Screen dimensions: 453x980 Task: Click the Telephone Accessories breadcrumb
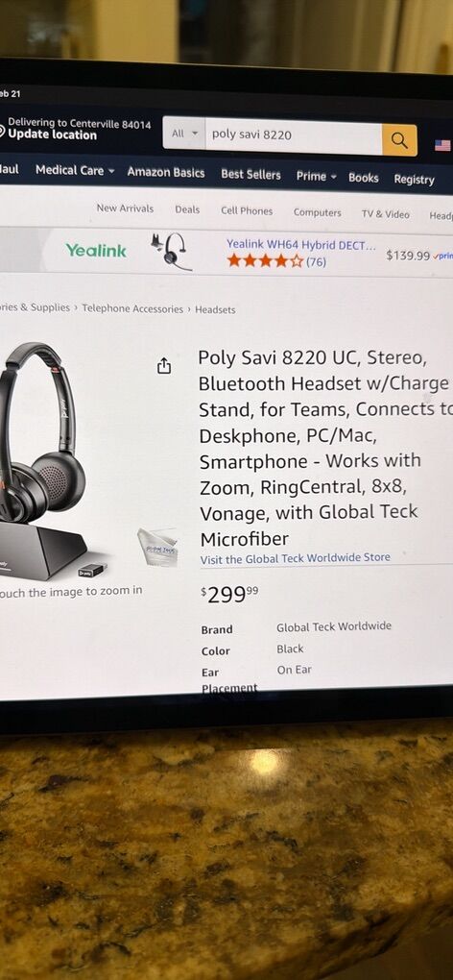pyautogui.click(x=132, y=308)
